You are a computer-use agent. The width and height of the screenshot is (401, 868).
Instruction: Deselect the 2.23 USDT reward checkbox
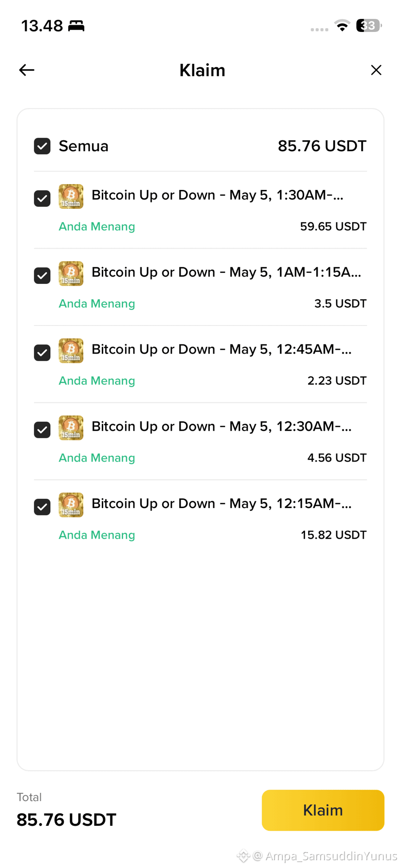(42, 353)
